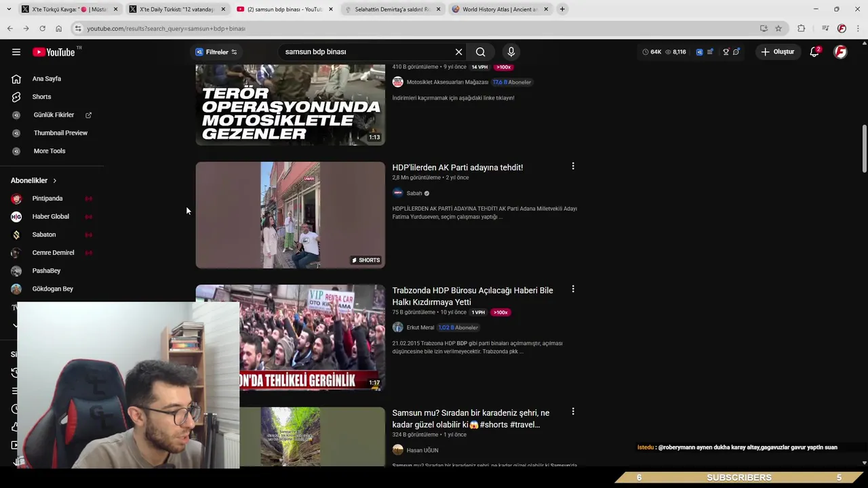The image size is (868, 488).
Task: Open the Hasan UĞUN channel link
Action: 422,450
